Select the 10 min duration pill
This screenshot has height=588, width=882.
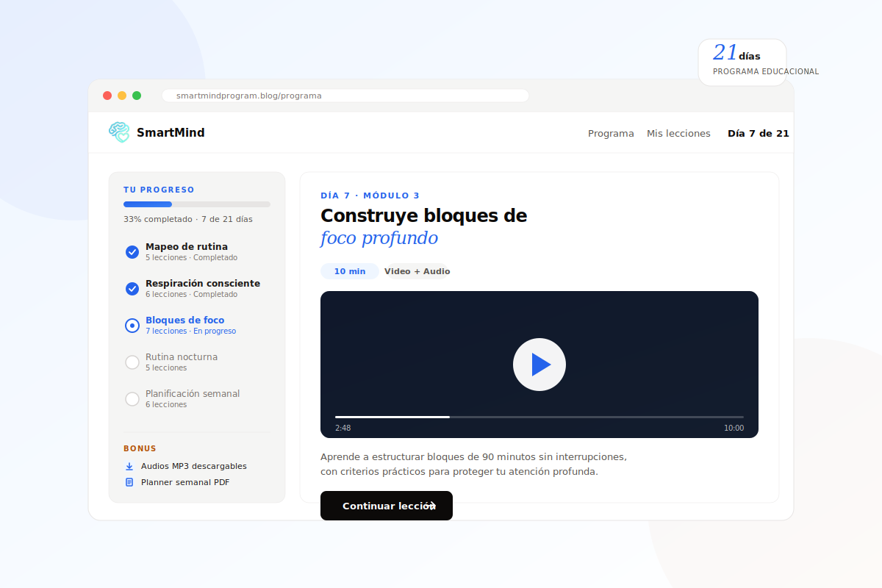pyautogui.click(x=350, y=271)
